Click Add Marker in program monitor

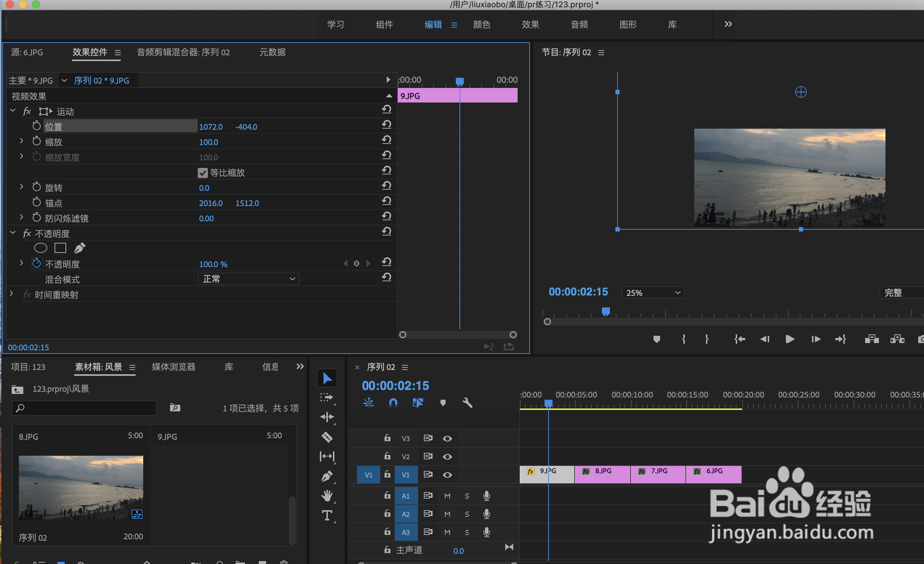coord(656,339)
